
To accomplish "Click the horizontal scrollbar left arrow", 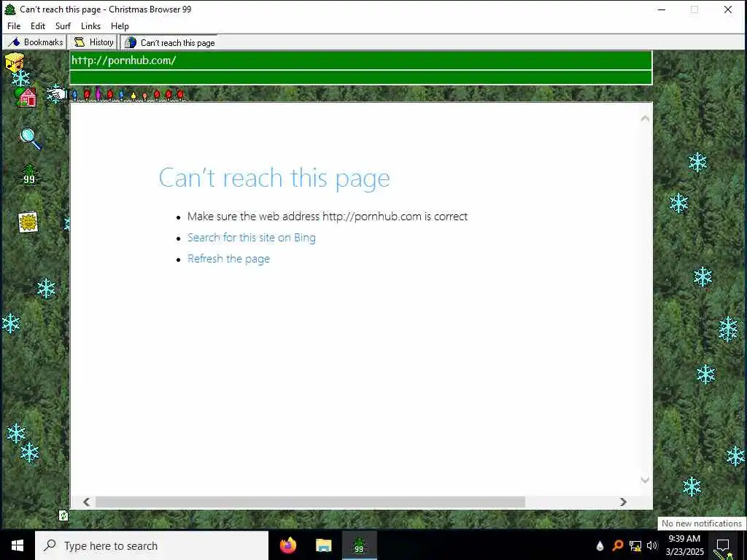I will pos(86,502).
